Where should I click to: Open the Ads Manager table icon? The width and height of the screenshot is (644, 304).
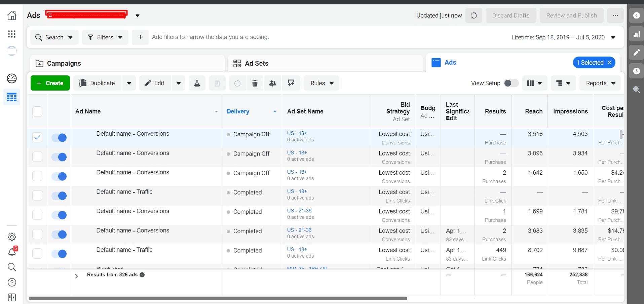12,97
